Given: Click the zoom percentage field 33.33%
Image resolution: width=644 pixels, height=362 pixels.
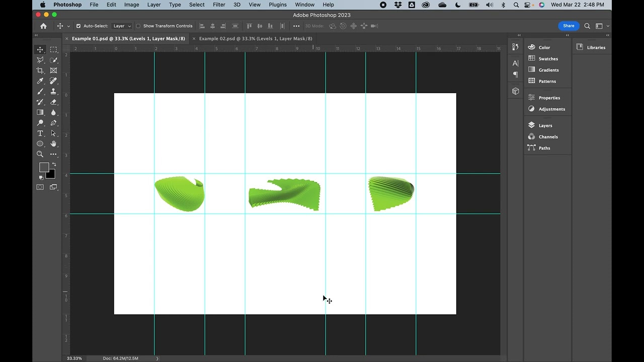Looking at the screenshot, I should pyautogui.click(x=74, y=358).
